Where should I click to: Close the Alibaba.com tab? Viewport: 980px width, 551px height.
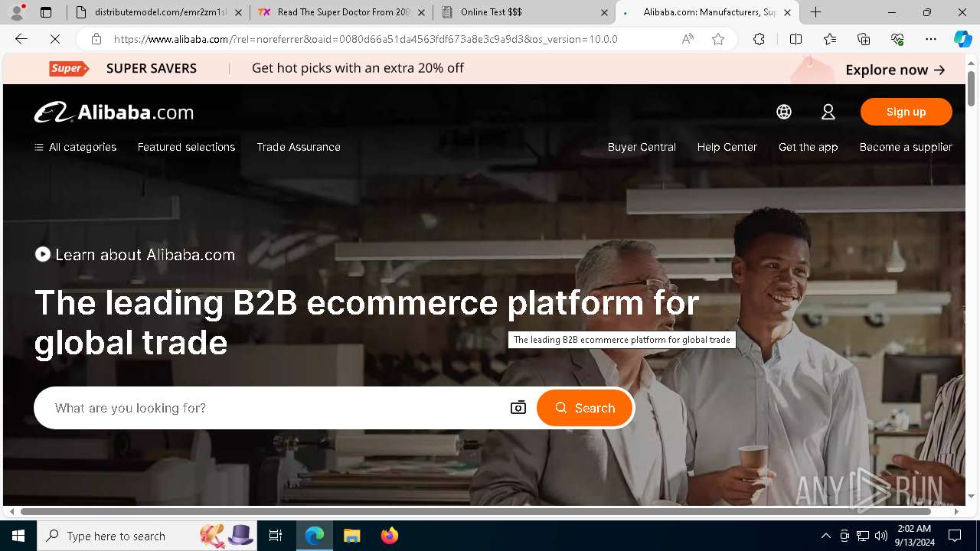(x=787, y=12)
